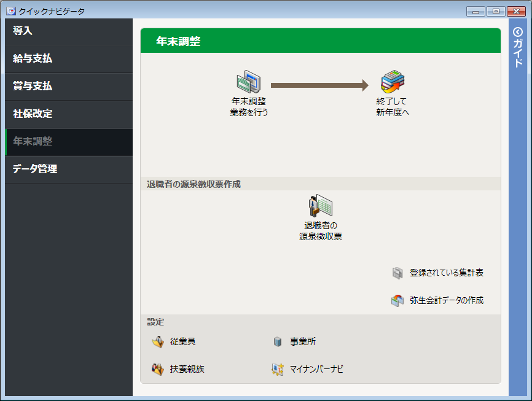Select the 年末調整 sidebar item
Image resolution: width=532 pixels, height=401 pixels.
pyautogui.click(x=69, y=141)
